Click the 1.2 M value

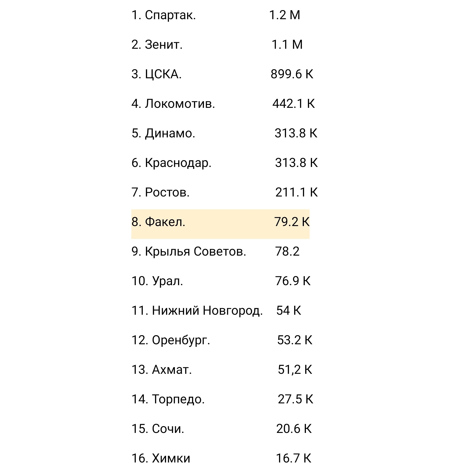(x=284, y=15)
